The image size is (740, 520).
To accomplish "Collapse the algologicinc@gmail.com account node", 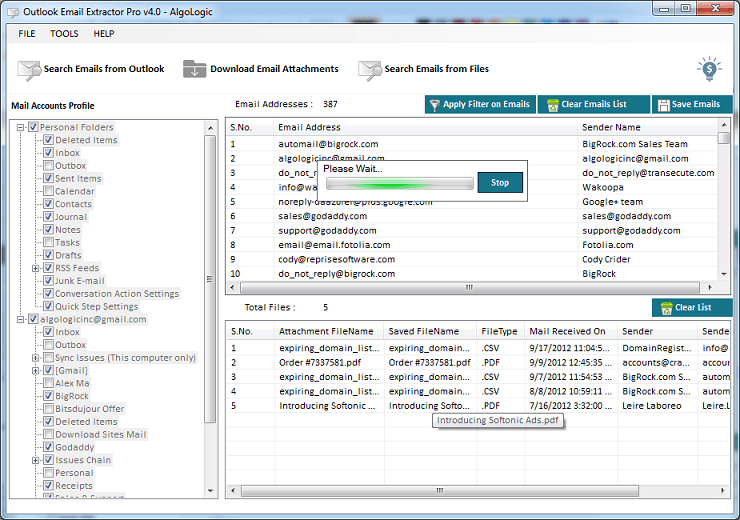I will (20, 319).
